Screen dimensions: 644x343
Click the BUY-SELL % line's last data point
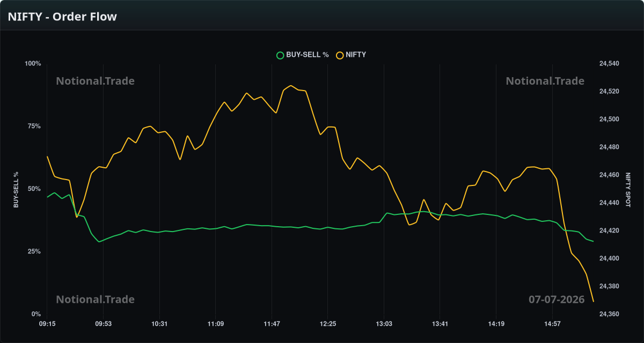click(593, 241)
